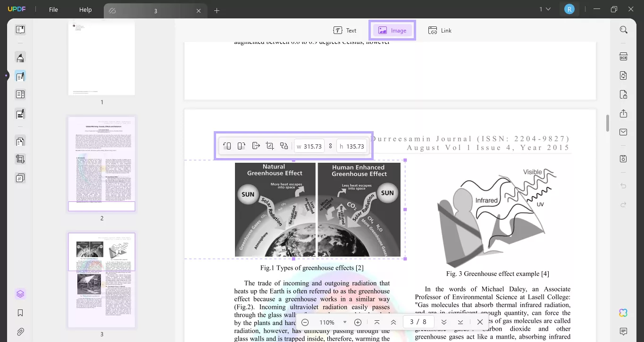
Task: Switch to Image editing mode
Action: 393,31
